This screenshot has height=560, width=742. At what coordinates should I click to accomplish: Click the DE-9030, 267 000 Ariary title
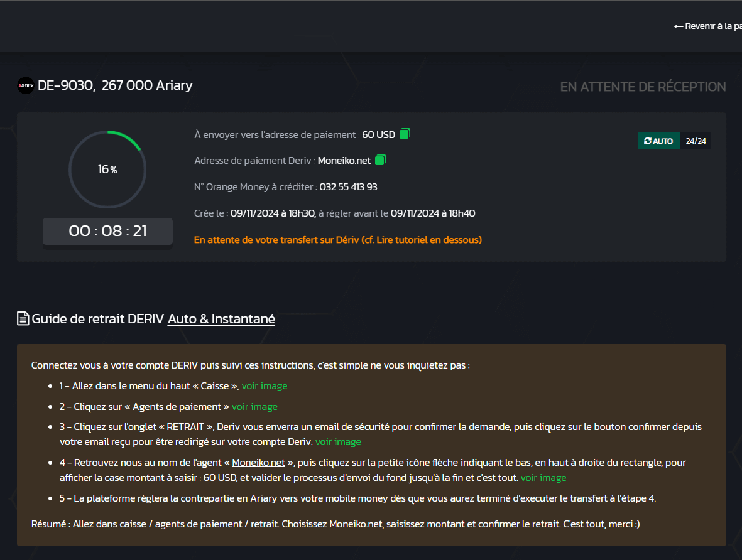point(115,85)
